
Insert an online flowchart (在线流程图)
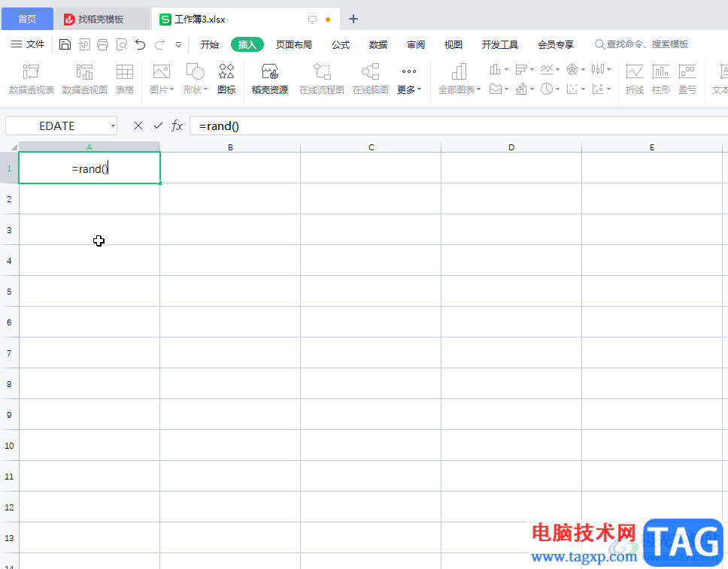pos(322,79)
